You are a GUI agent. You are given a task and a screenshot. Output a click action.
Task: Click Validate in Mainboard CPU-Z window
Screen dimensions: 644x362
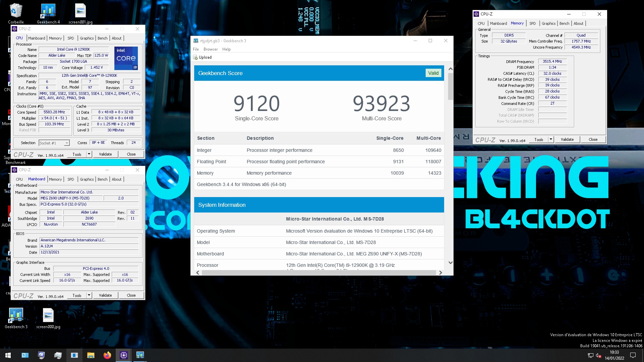click(x=105, y=295)
